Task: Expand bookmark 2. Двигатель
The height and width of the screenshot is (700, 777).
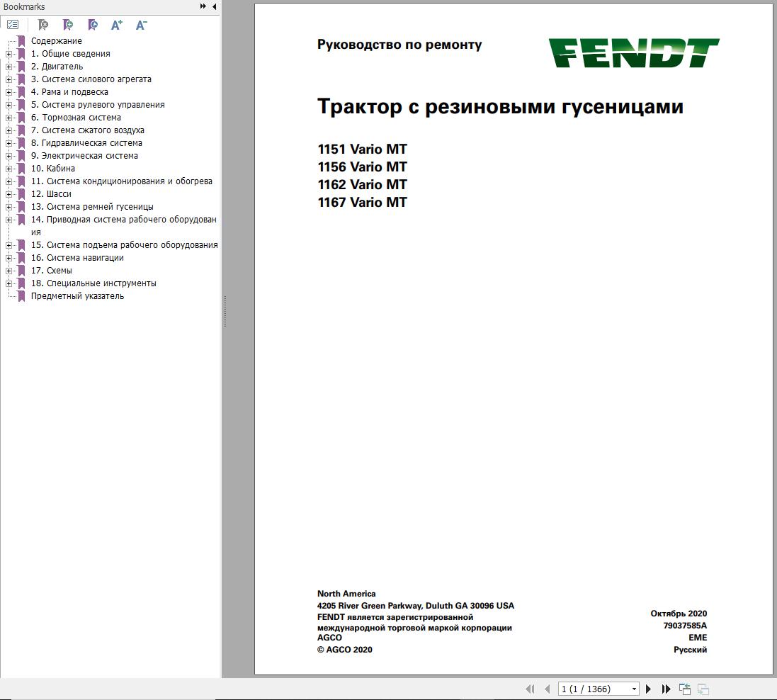Action: pyautogui.click(x=8, y=67)
